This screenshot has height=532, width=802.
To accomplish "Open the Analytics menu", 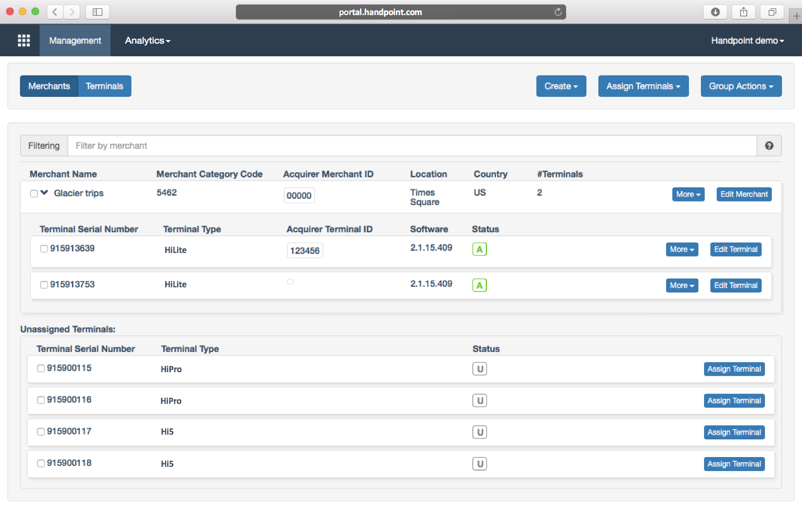I will coord(147,41).
